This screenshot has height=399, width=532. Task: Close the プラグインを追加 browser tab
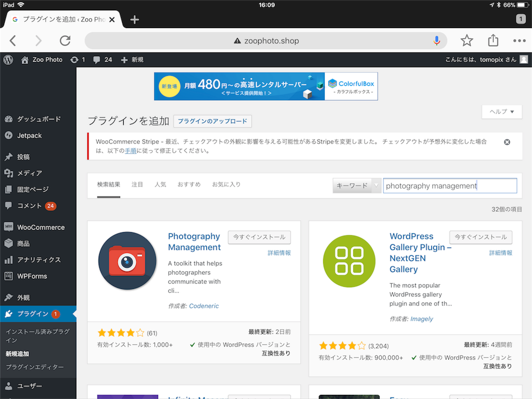coord(112,20)
